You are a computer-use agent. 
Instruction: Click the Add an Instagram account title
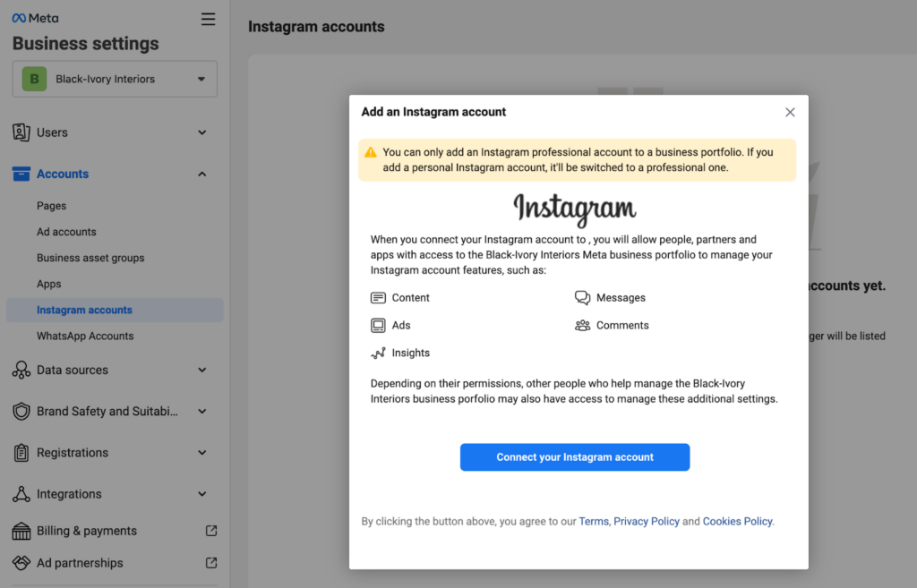click(x=433, y=112)
